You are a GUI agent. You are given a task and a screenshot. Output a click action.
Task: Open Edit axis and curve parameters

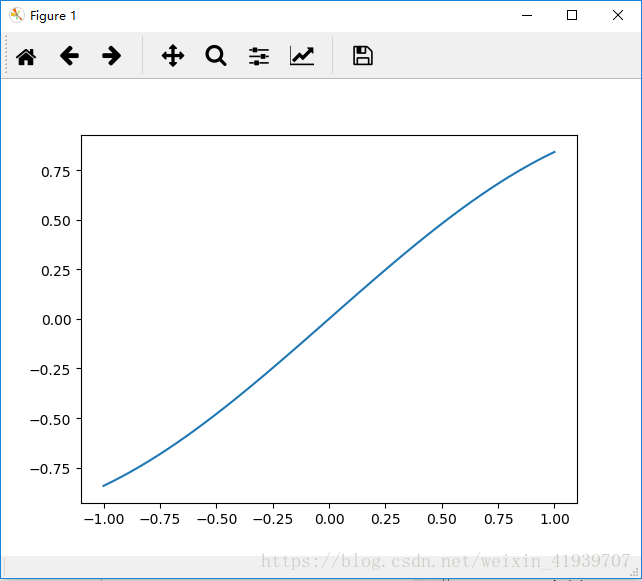coord(302,56)
